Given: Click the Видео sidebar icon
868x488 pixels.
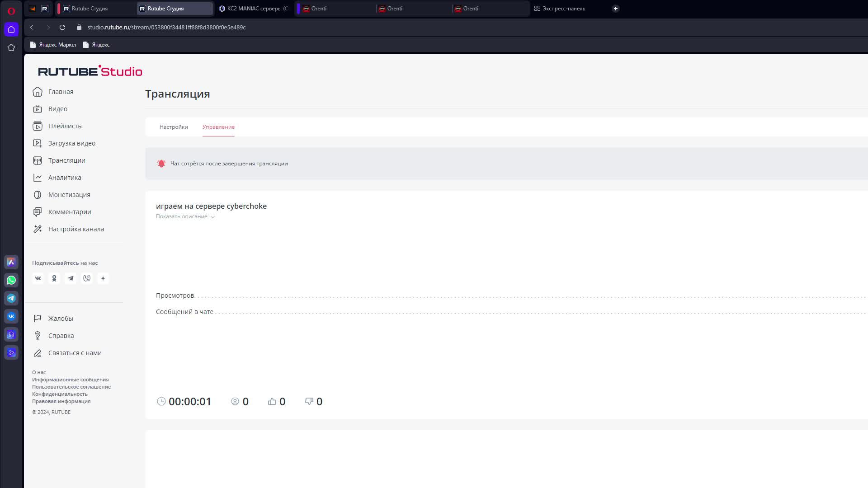Looking at the screenshot, I should pos(38,109).
